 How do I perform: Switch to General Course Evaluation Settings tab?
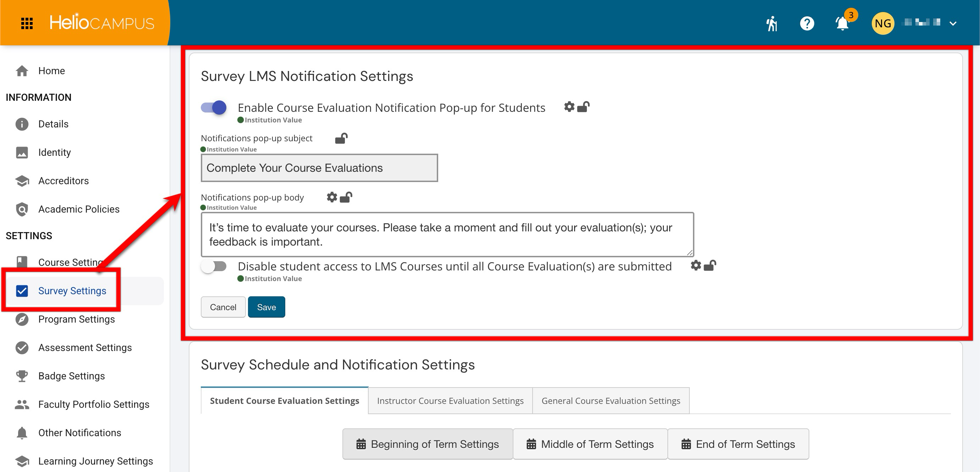click(x=611, y=400)
